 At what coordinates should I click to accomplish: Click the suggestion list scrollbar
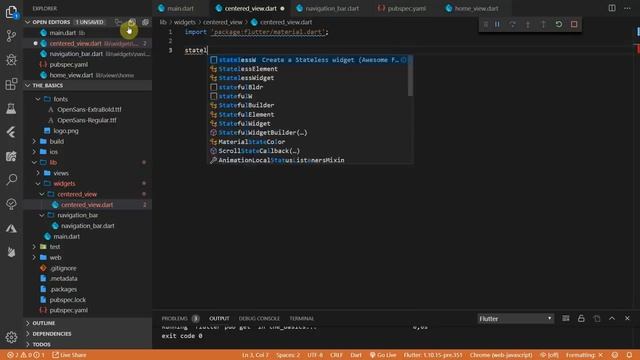[x=411, y=76]
